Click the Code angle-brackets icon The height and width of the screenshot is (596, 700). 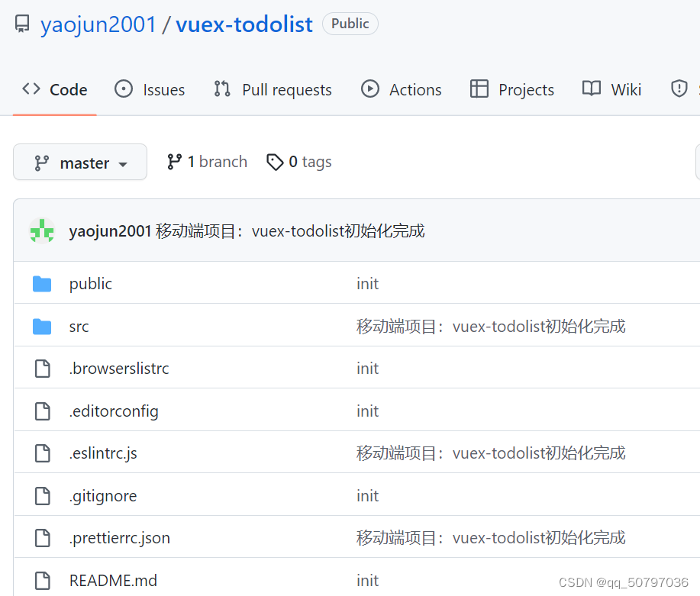pos(31,89)
